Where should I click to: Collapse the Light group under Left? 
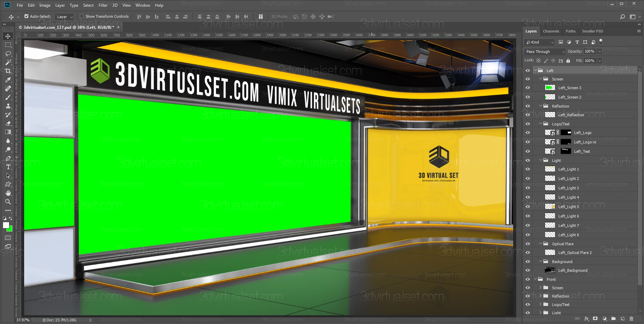(541, 160)
